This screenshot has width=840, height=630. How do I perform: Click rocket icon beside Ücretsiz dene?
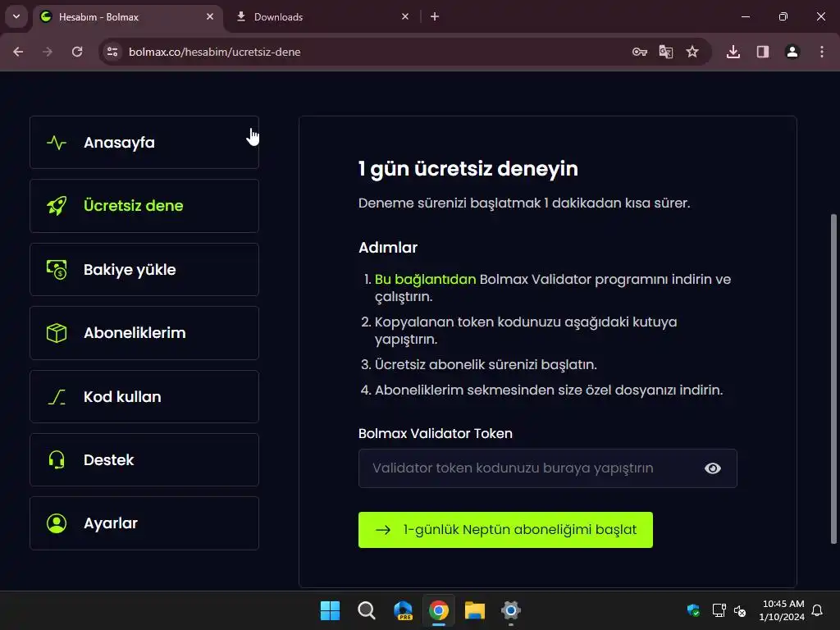pyautogui.click(x=57, y=206)
